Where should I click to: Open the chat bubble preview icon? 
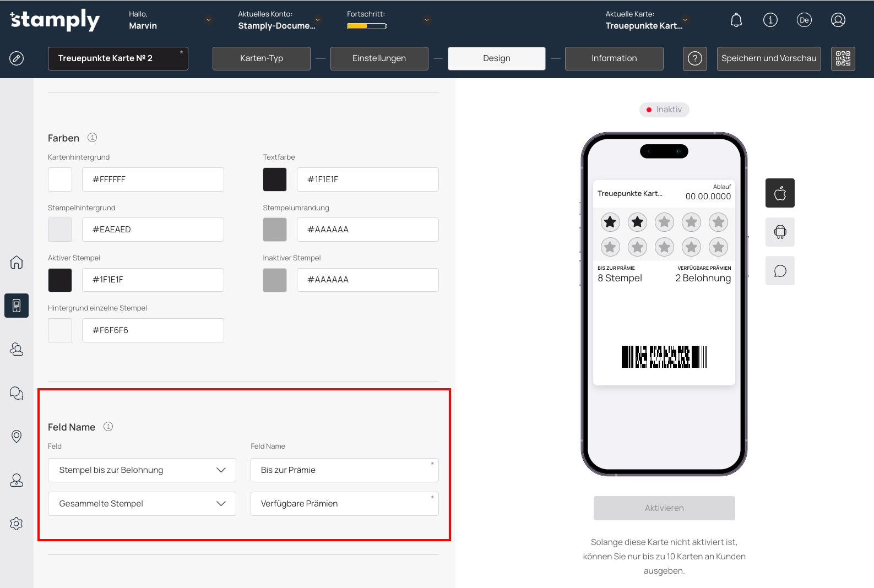(x=780, y=271)
